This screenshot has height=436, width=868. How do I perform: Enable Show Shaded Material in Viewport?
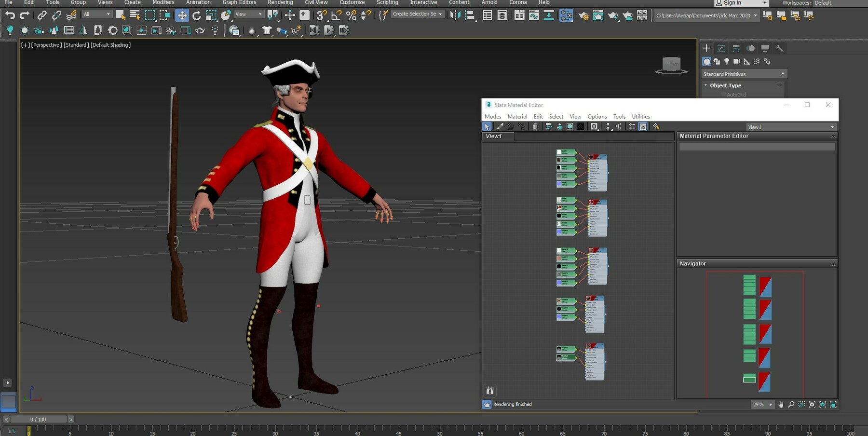pyautogui.click(x=570, y=126)
